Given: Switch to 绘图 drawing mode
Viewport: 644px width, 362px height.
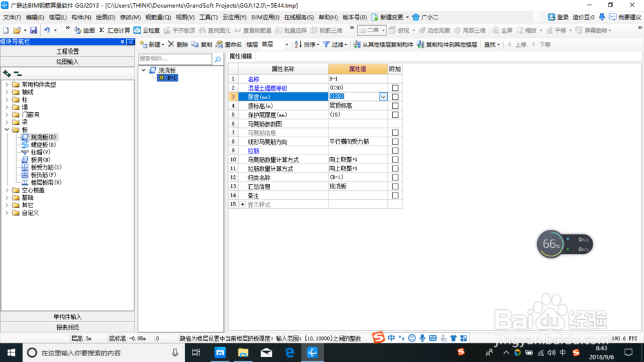Looking at the screenshot, I should click(84, 30).
